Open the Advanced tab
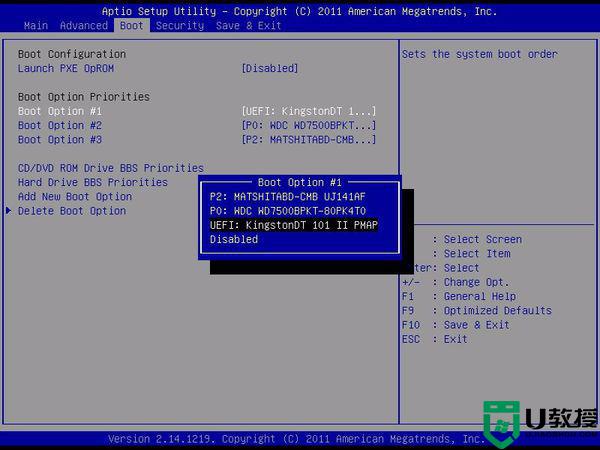Image resolution: width=600 pixels, height=450 pixels. point(84,26)
